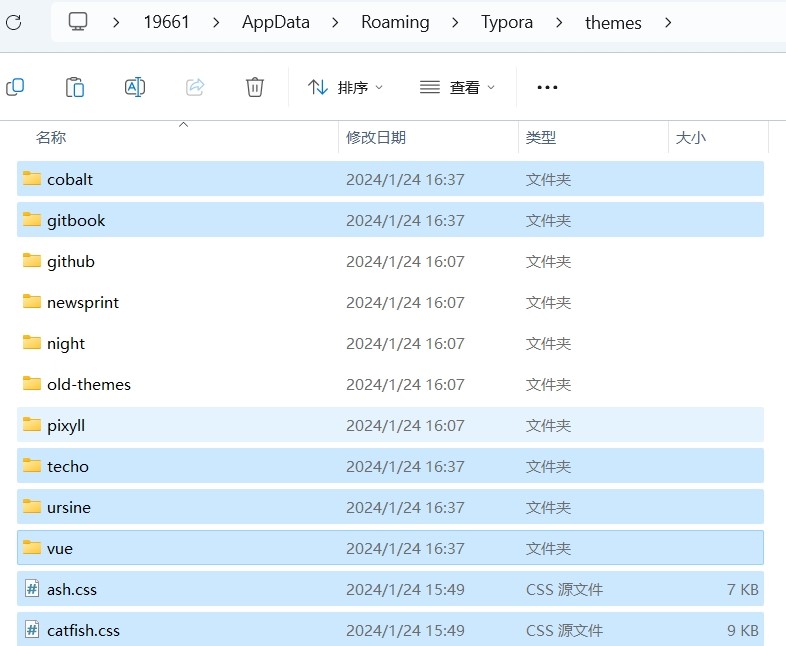This screenshot has width=786, height=646.
Task: Open the three-dots more options menu
Action: coord(547,87)
